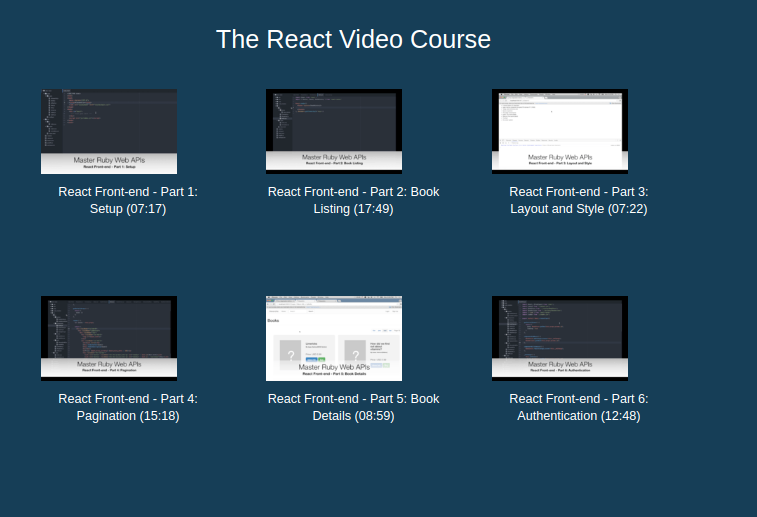Click the 'Part 3: Layout and Style (07:22)' caption
The height and width of the screenshot is (517, 757).
[579, 200]
